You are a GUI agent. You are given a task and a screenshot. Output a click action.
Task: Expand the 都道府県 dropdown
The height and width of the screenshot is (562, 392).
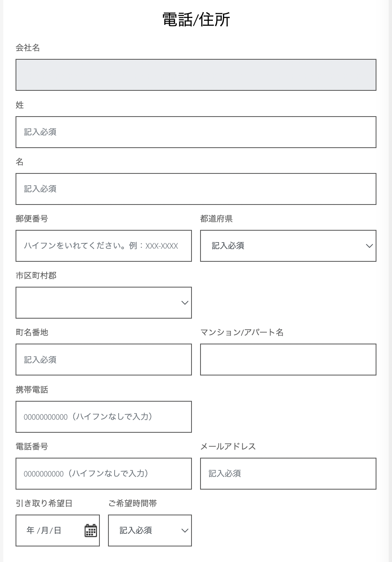click(288, 246)
